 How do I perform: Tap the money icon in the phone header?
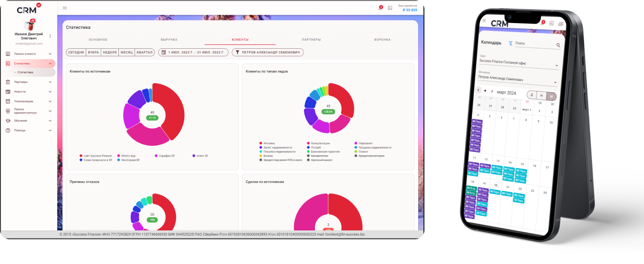point(561,24)
